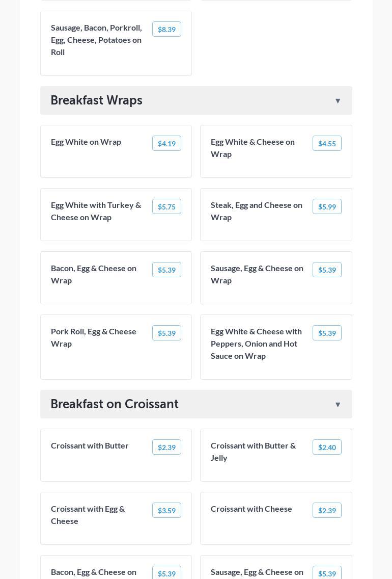This screenshot has height=579, width=392.
Task: Click the $5.99 Steak, Egg and Cheese price
Action: [x=327, y=207]
